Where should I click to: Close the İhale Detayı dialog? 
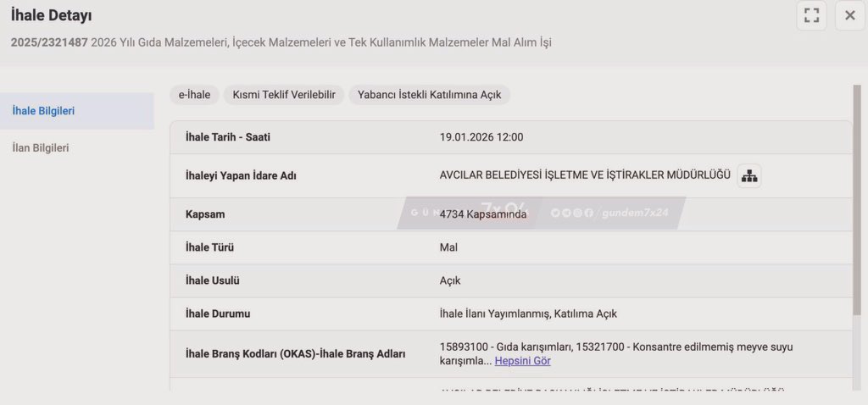pos(849,15)
